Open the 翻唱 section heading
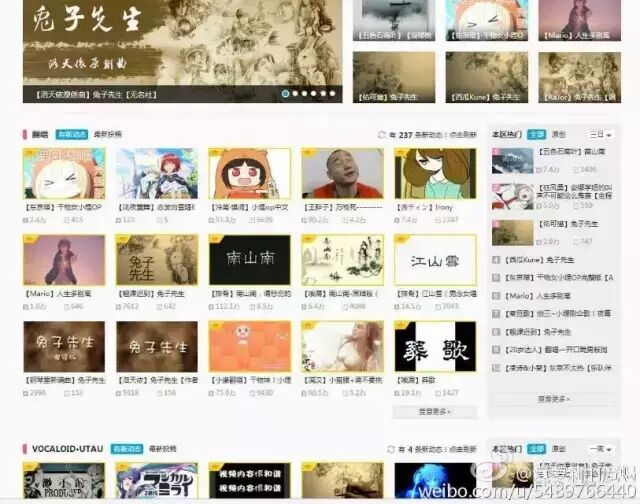Screen dimensions: 640x504 pos(40,134)
